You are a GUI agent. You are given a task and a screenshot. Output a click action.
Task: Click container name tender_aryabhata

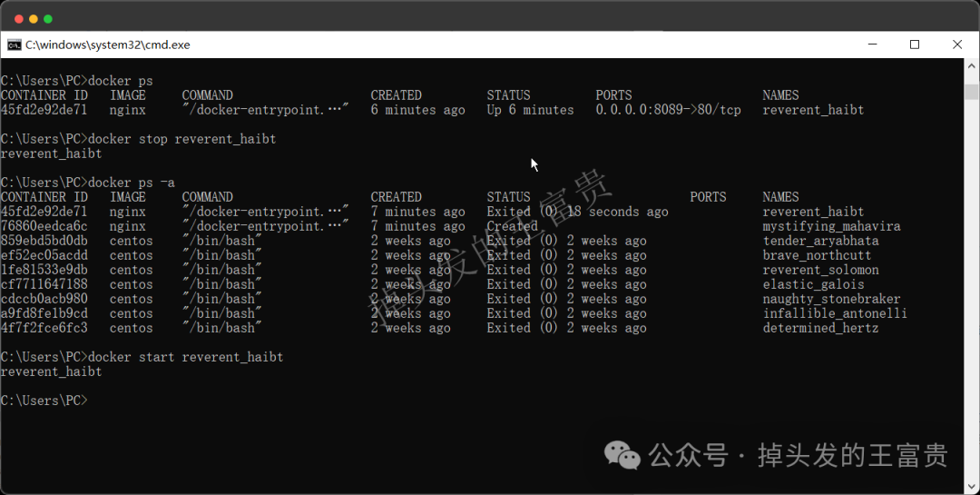tap(820, 241)
